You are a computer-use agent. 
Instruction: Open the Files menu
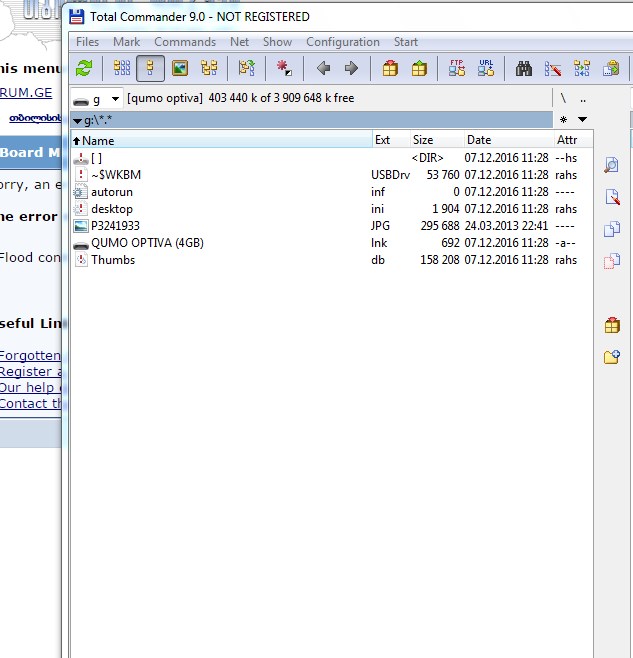(x=87, y=42)
